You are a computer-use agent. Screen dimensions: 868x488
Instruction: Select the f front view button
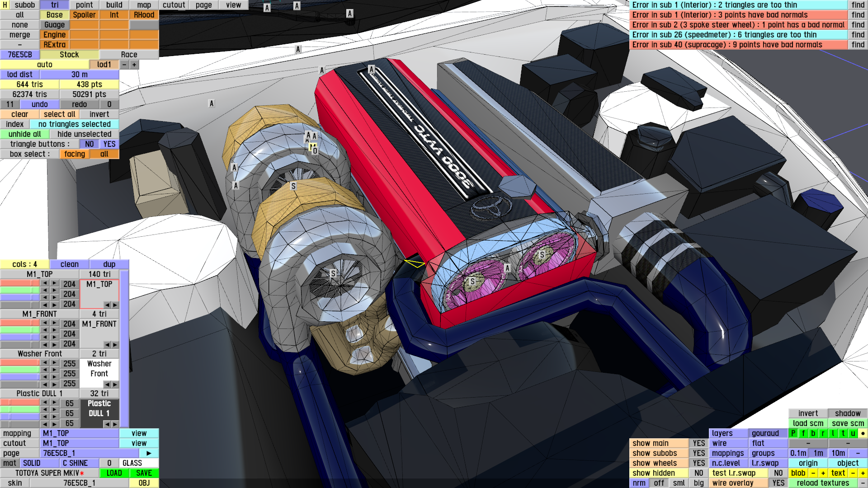[x=803, y=433]
